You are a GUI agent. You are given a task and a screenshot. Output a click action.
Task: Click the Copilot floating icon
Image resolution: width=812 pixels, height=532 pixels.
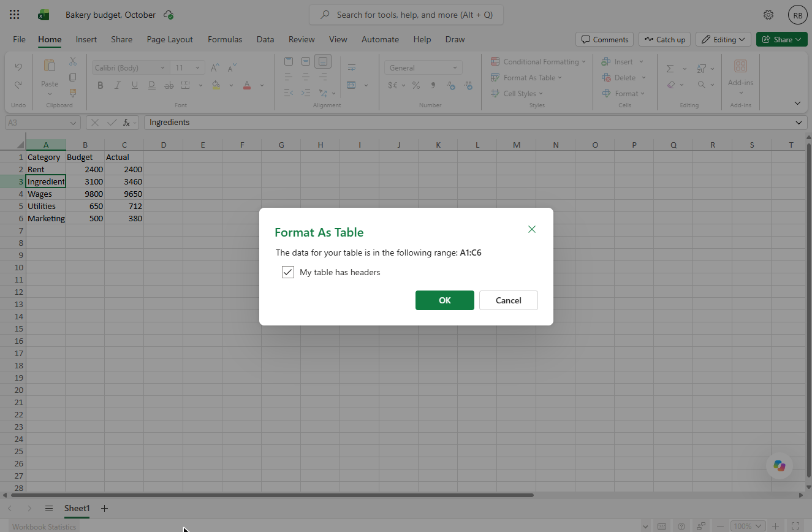[780, 466]
